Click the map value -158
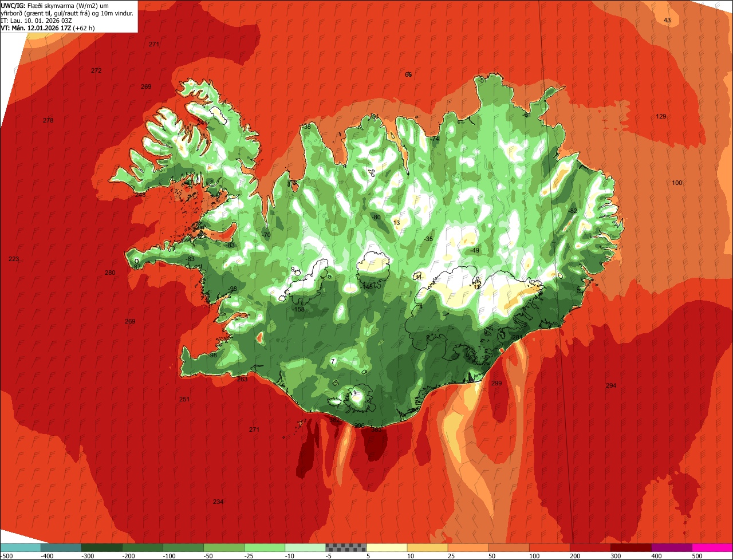The image size is (733, 560). (x=299, y=309)
